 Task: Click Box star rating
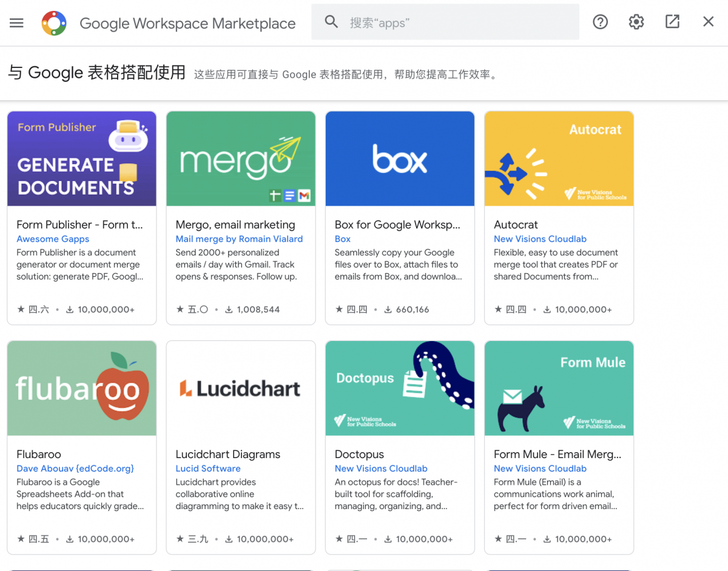(351, 309)
